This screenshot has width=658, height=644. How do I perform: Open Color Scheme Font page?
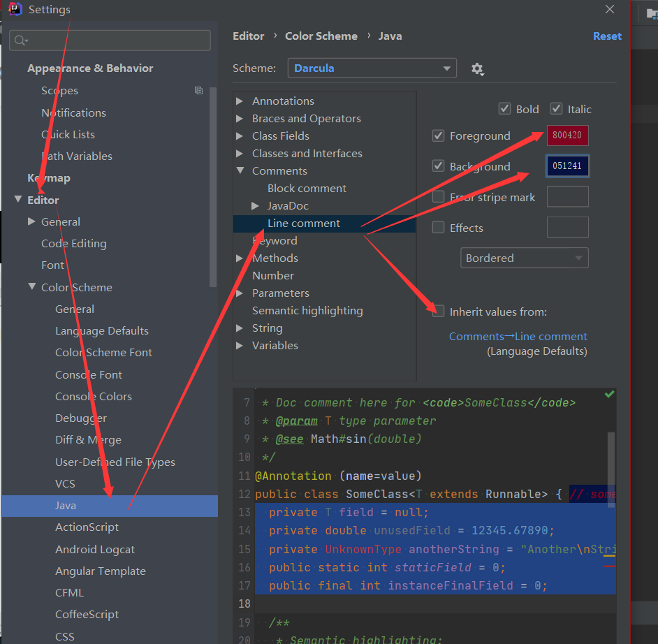pos(103,353)
